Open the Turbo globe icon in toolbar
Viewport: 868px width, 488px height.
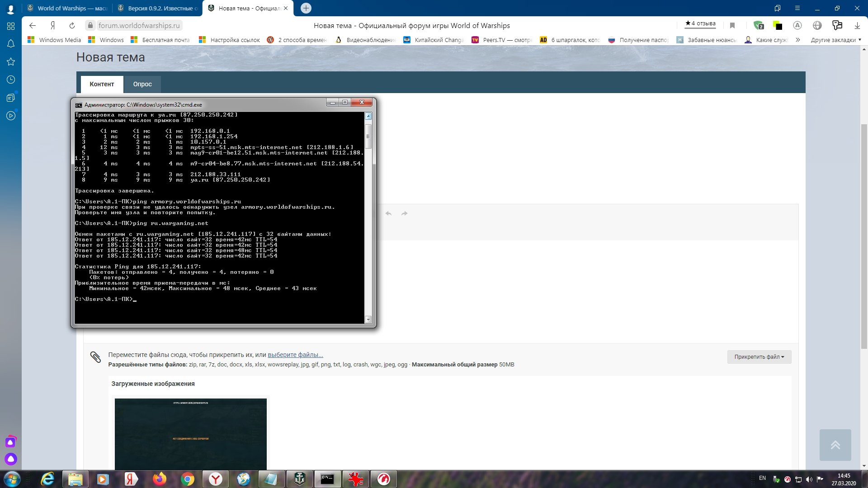coord(817,25)
